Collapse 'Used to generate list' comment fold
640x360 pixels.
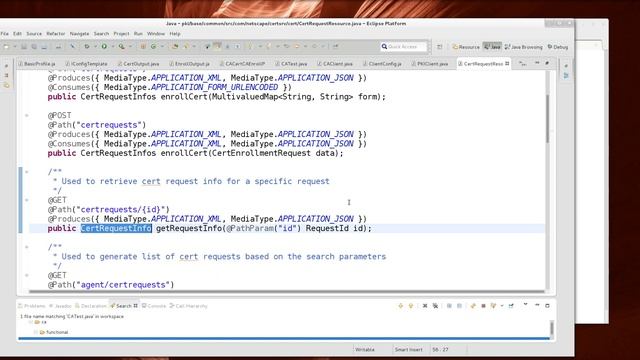click(x=27, y=247)
